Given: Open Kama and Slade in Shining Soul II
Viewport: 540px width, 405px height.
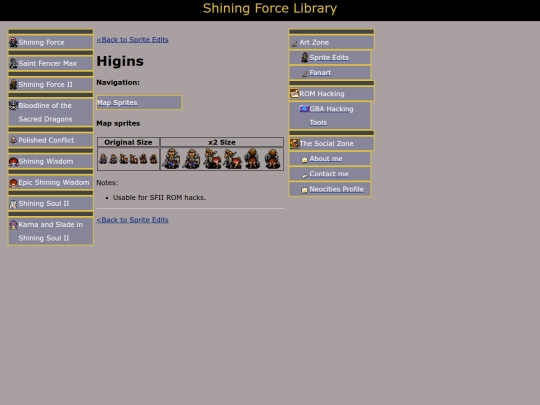Looking at the screenshot, I should pos(51,231).
